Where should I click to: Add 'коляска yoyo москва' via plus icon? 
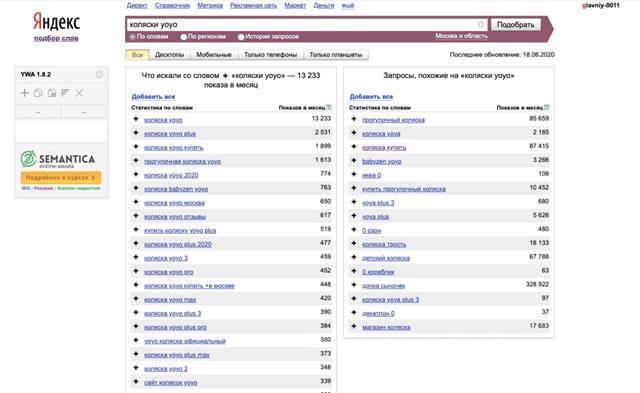pyautogui.click(x=136, y=202)
